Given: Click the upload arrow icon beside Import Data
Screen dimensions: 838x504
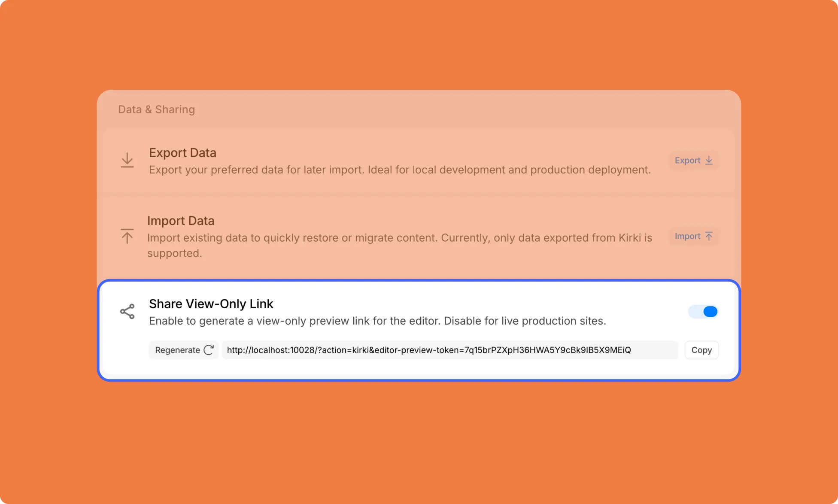Looking at the screenshot, I should pyautogui.click(x=127, y=236).
